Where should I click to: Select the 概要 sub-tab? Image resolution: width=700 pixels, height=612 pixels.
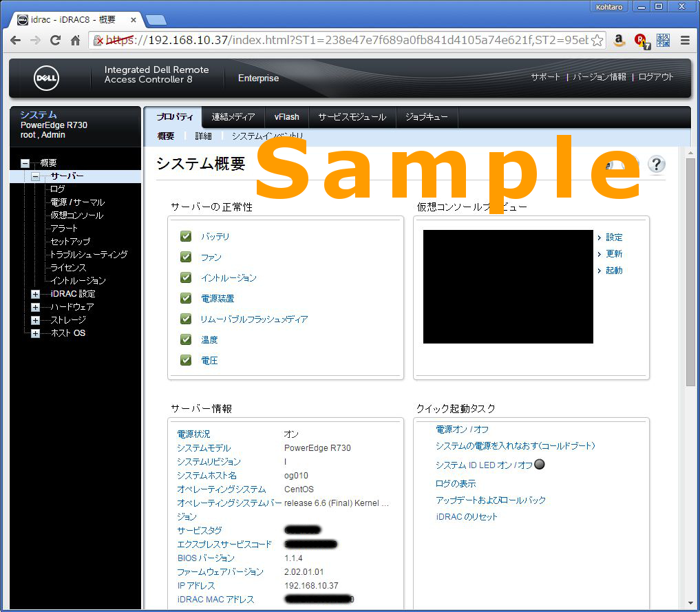pyautogui.click(x=166, y=136)
